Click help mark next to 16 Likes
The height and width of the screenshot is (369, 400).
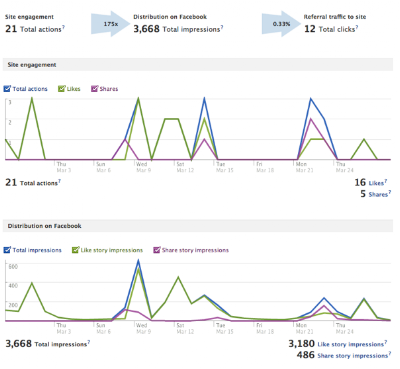(386, 181)
